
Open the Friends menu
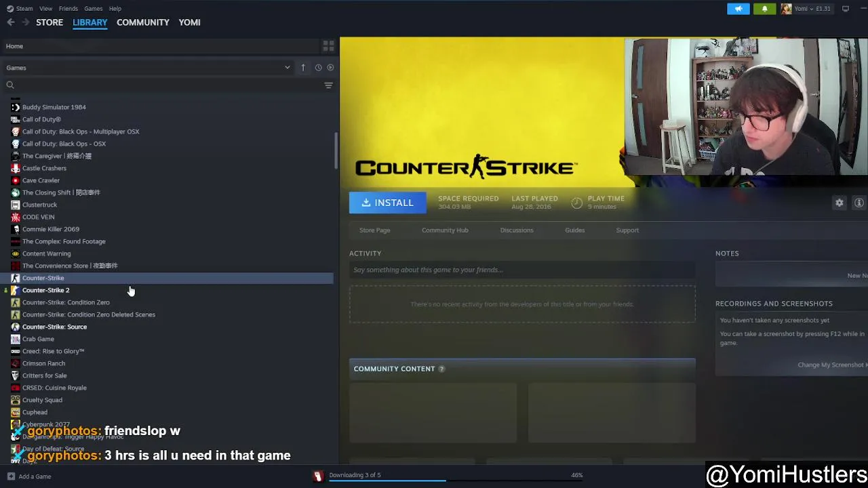click(68, 9)
